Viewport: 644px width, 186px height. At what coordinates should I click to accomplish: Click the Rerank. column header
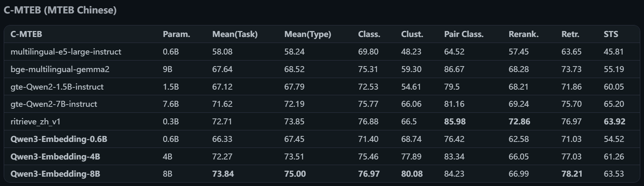click(523, 34)
